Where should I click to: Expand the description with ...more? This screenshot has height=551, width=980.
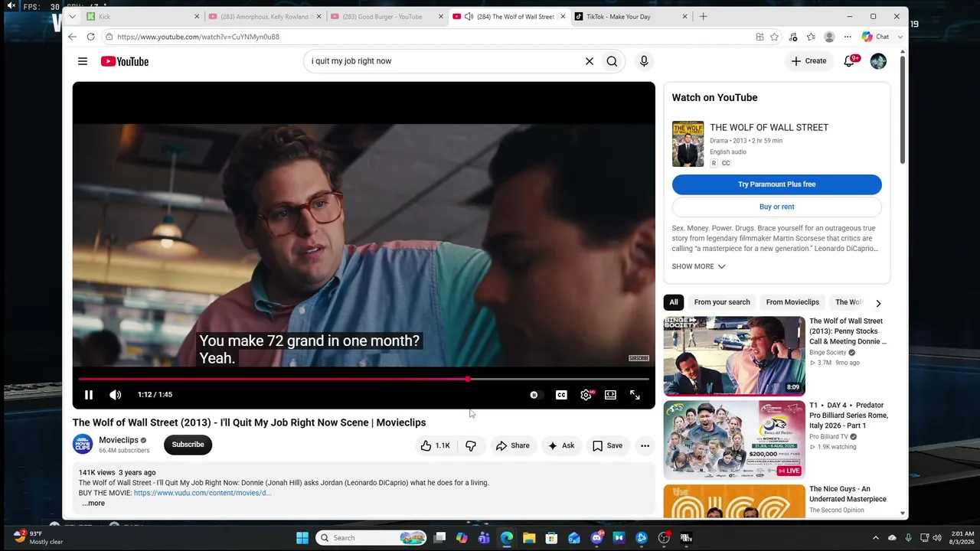coord(93,504)
